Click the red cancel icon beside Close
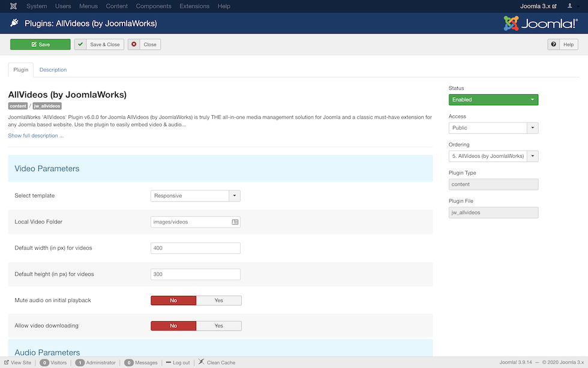This screenshot has height=368, width=588. click(x=134, y=44)
